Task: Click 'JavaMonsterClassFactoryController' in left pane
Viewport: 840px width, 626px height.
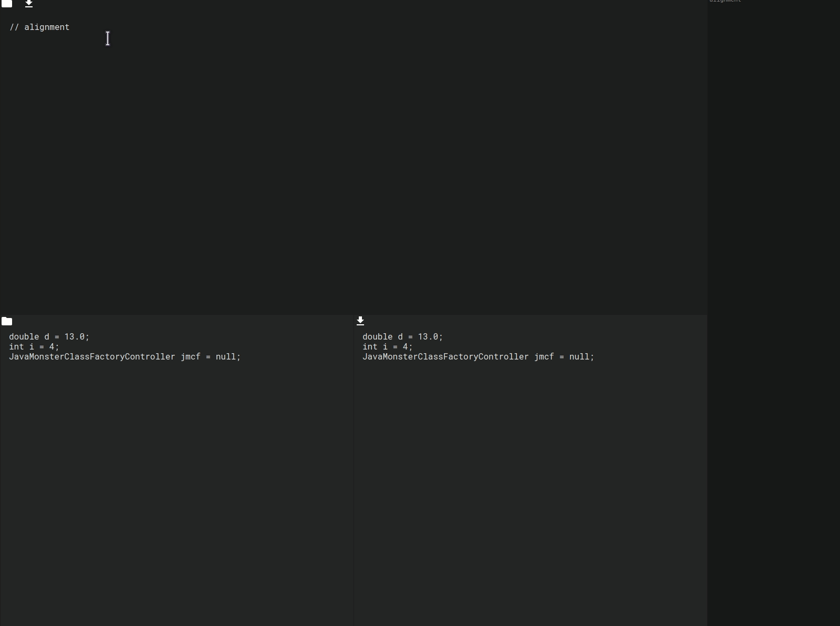Action: tap(92, 357)
